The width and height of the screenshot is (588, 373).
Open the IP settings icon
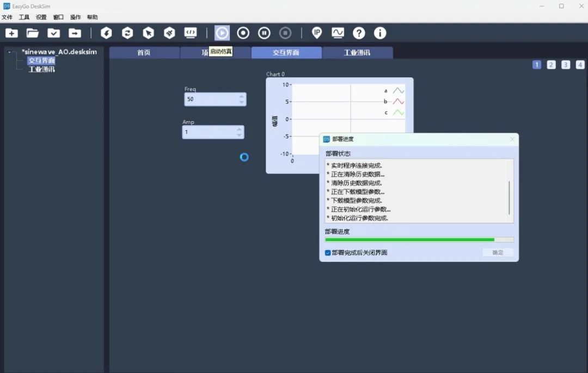(x=317, y=33)
